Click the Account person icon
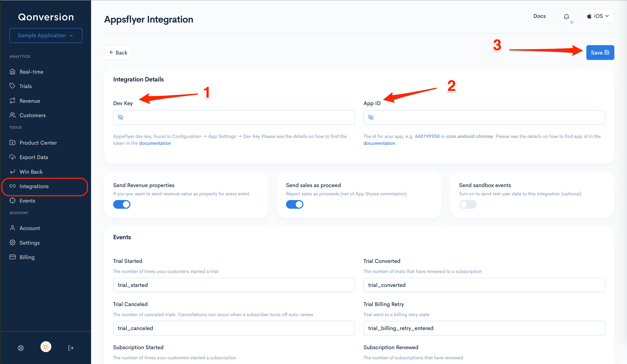Image resolution: width=627 pixels, height=364 pixels. 12,228
